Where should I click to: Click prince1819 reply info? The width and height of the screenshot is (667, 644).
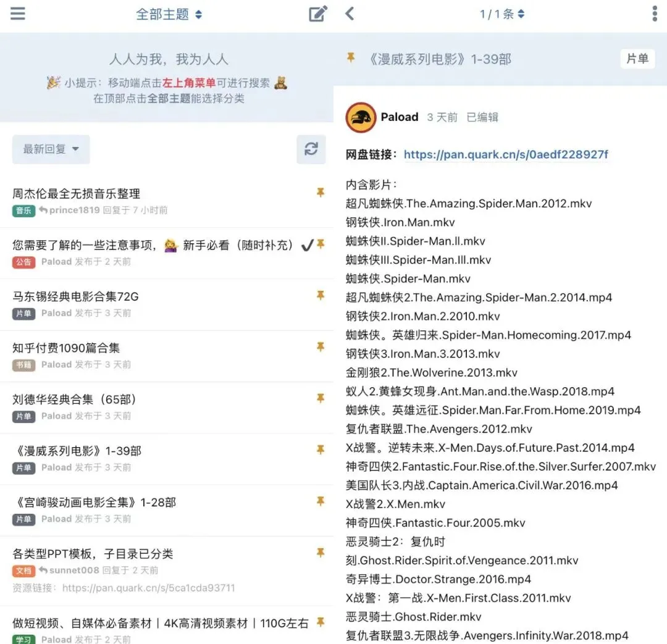103,210
